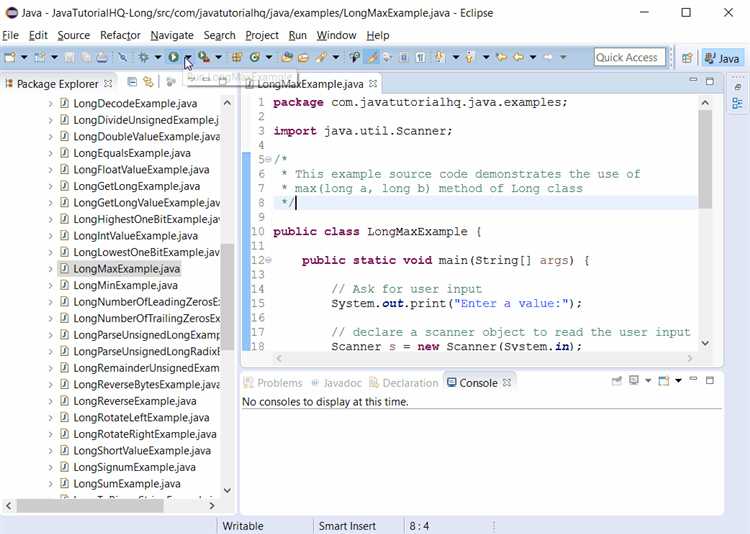Click the Package Explorer horizontal scrollbar thumb
This screenshot has height=534, width=750.
pos(90,505)
